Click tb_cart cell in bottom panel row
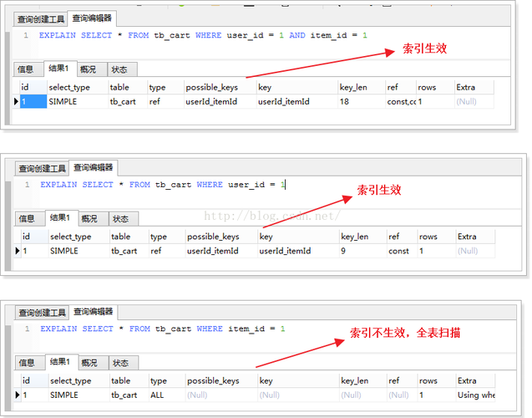The width and height of the screenshot is (532, 418). (x=129, y=395)
